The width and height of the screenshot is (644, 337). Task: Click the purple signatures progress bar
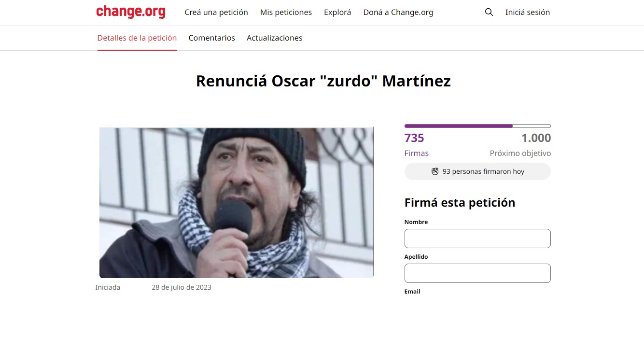click(477, 126)
